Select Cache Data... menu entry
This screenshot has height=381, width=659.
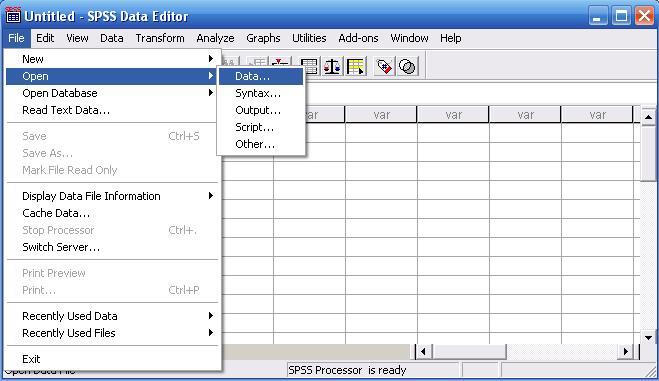[x=112, y=213]
